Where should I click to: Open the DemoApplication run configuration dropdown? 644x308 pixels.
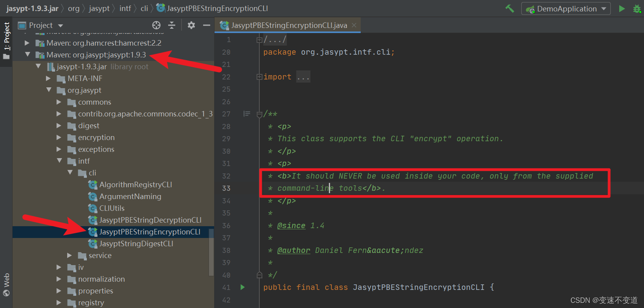pos(566,9)
